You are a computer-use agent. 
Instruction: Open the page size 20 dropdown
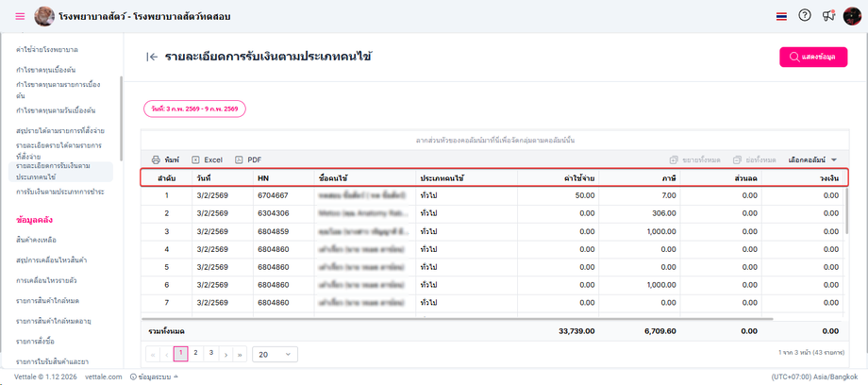275,354
